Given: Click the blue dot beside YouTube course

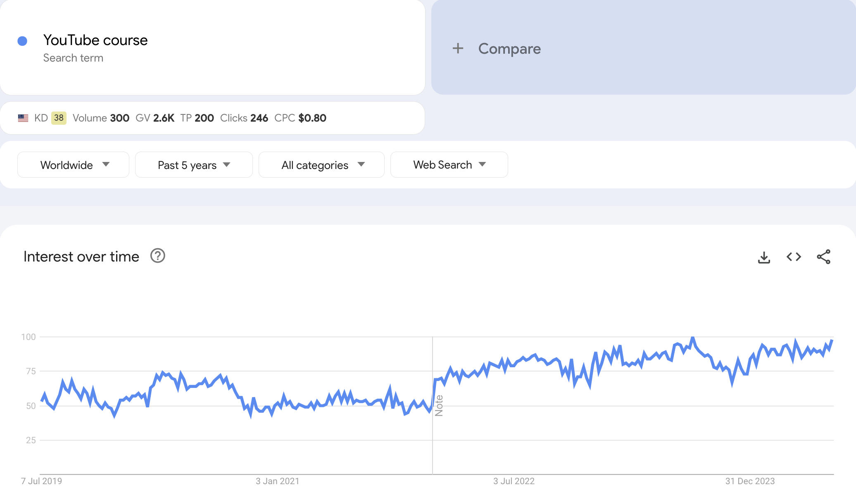Looking at the screenshot, I should (22, 41).
